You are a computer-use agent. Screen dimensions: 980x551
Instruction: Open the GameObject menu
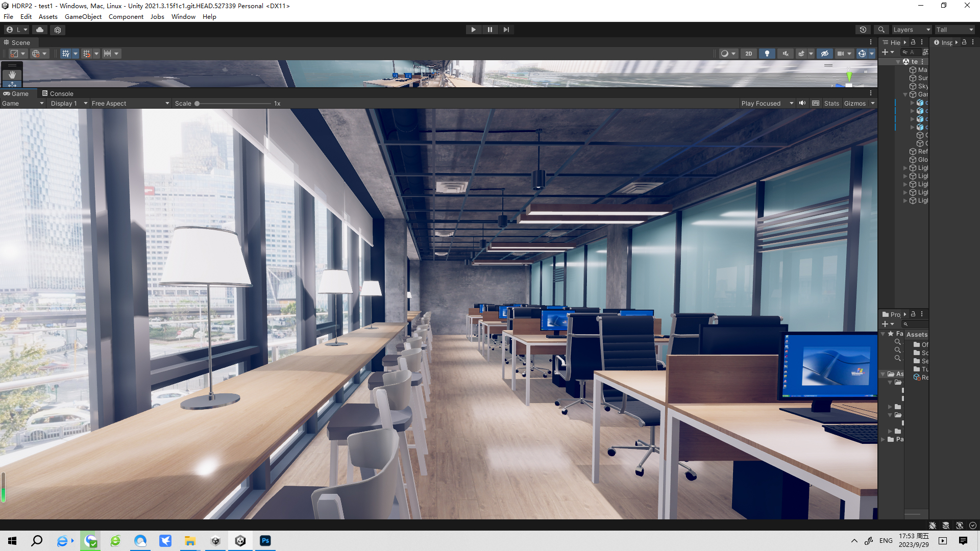(x=83, y=16)
